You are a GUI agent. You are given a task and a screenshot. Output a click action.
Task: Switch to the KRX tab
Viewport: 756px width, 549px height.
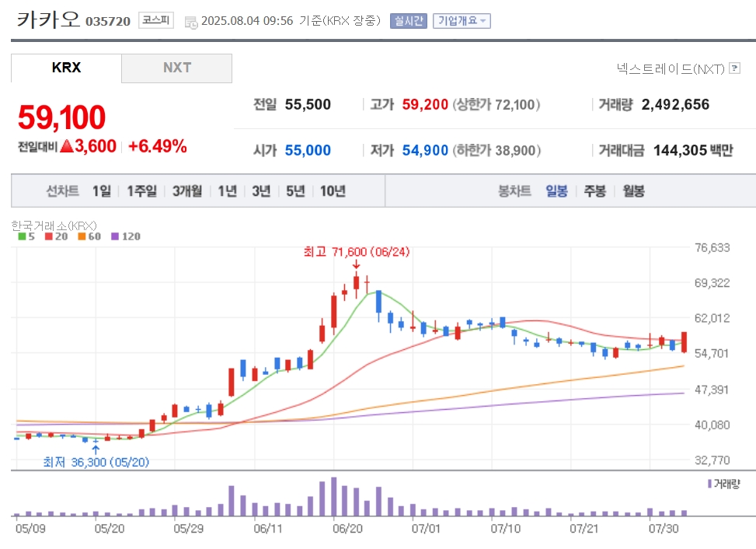coord(66,68)
